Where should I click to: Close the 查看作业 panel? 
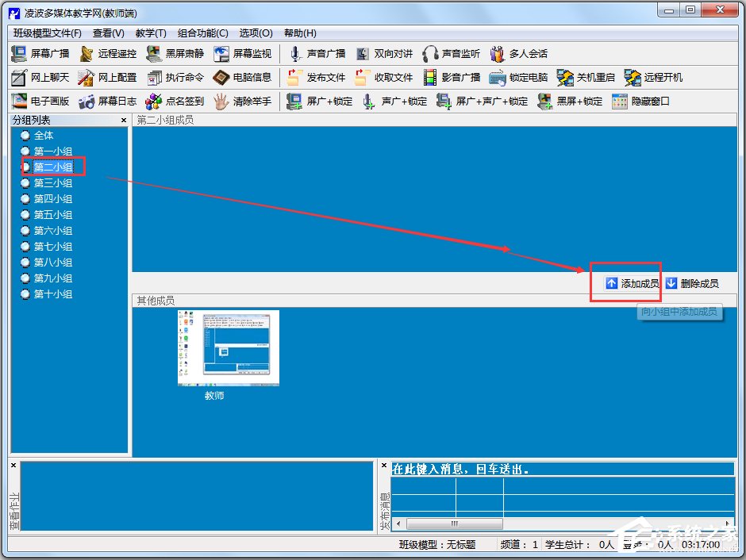coord(13,466)
